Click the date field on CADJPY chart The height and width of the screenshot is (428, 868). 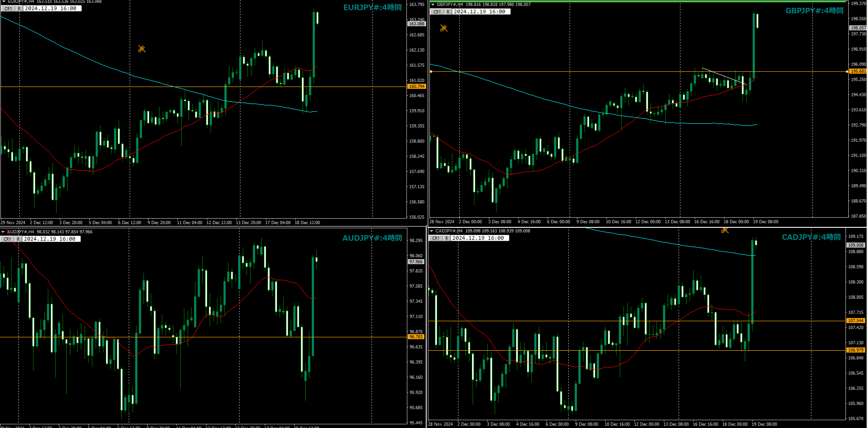pos(480,238)
